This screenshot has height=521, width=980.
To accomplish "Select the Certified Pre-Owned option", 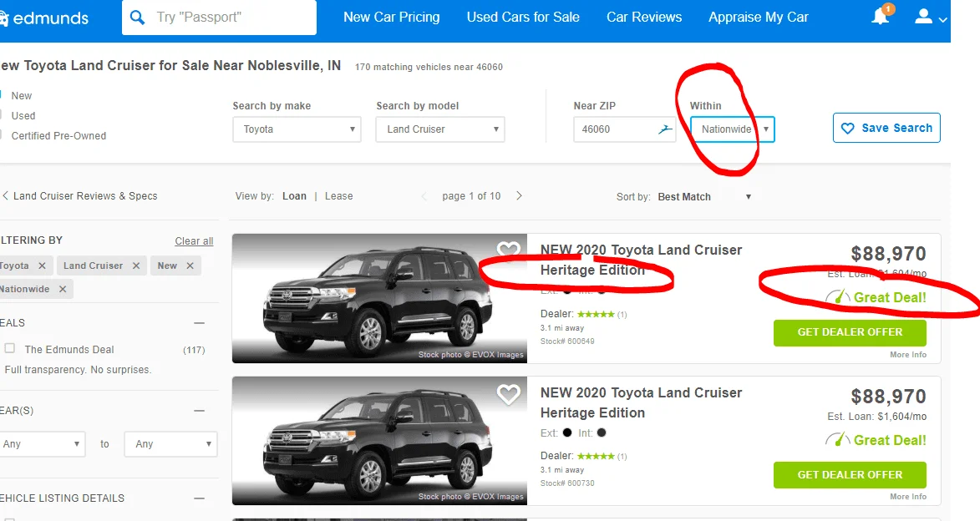I will 58,136.
